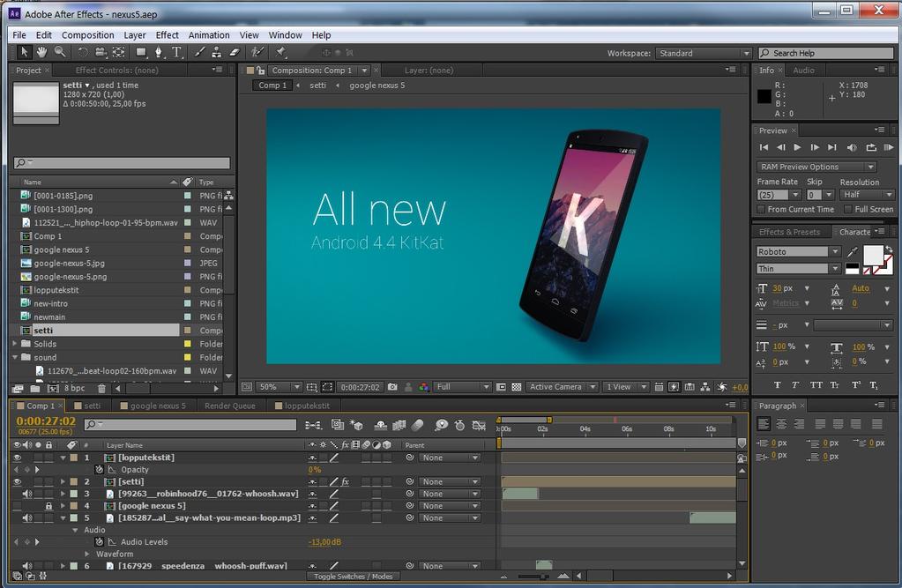Open the Workspace Standard dropdown
The image size is (902, 588).
(x=704, y=53)
